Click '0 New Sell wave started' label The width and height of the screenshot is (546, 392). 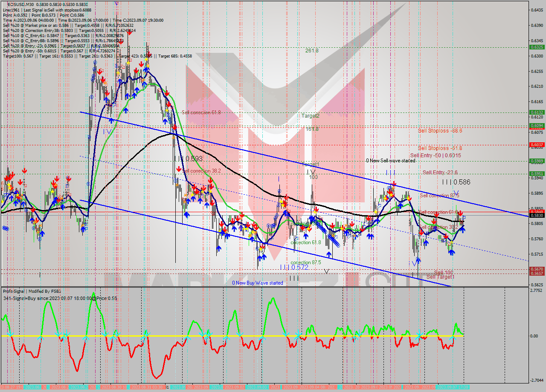click(x=390, y=161)
